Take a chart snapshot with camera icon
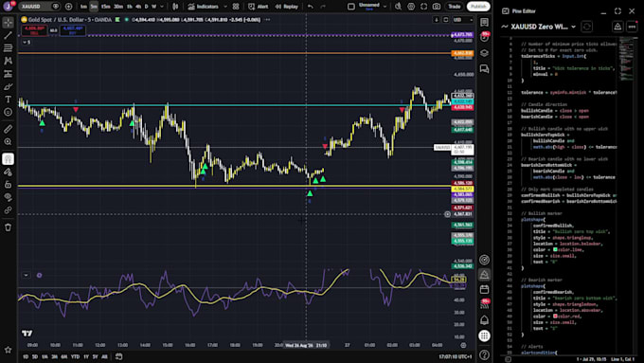 tap(437, 7)
